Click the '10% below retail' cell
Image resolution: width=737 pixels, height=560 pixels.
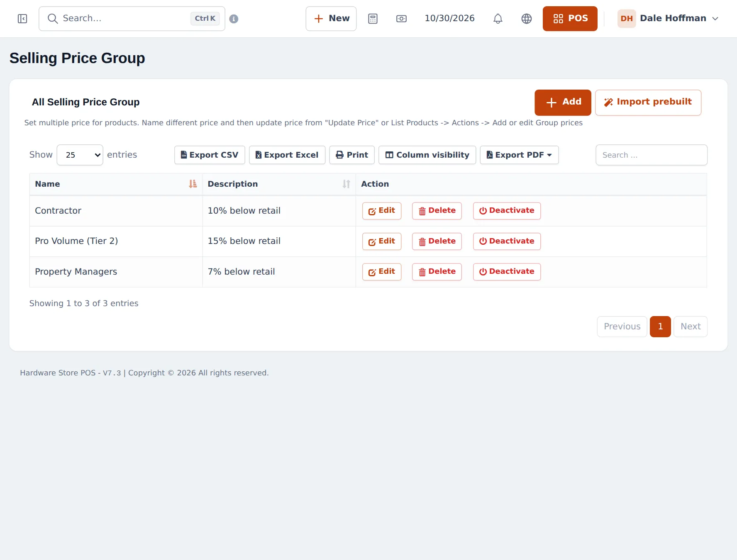pyautogui.click(x=279, y=211)
